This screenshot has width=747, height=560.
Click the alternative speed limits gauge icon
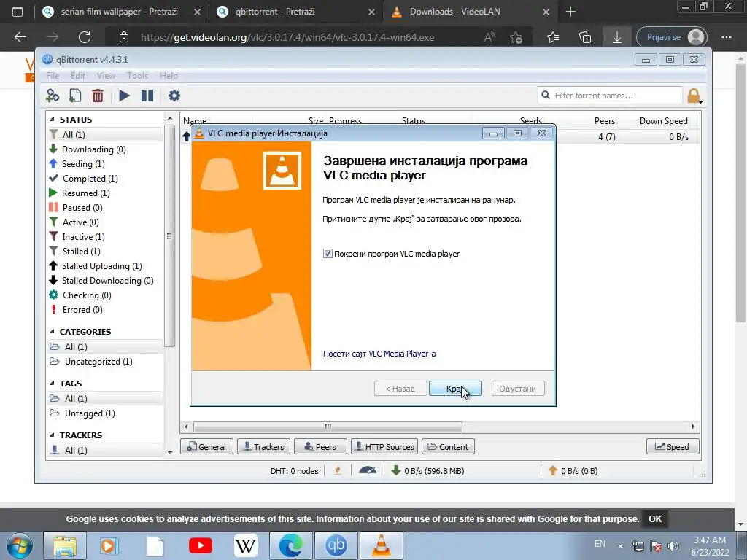pyautogui.click(x=368, y=471)
